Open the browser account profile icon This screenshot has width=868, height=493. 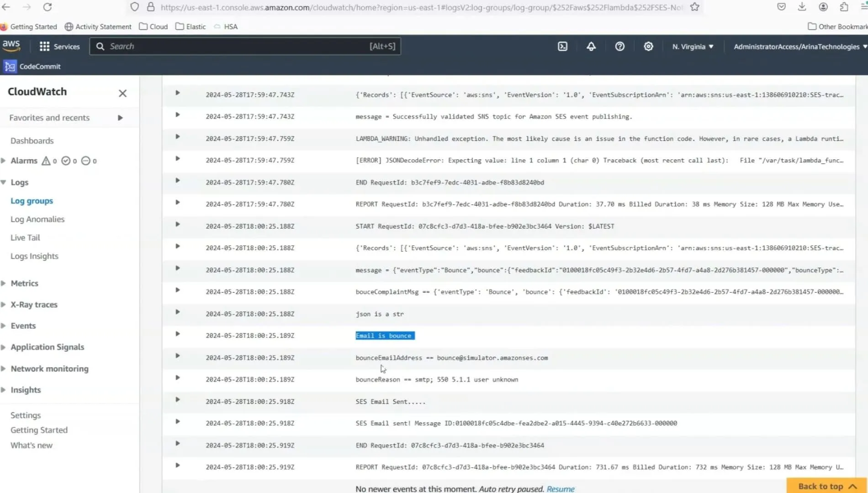(823, 7)
